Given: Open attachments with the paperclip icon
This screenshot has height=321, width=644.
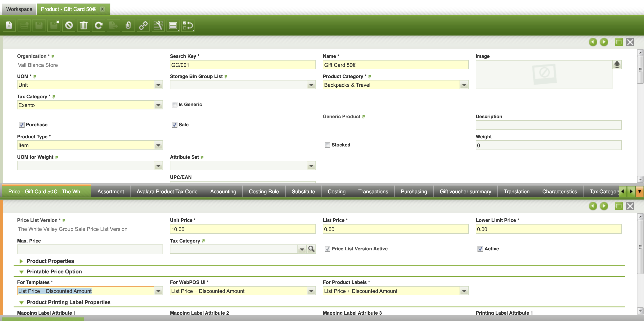Looking at the screenshot, I should pyautogui.click(x=128, y=25).
